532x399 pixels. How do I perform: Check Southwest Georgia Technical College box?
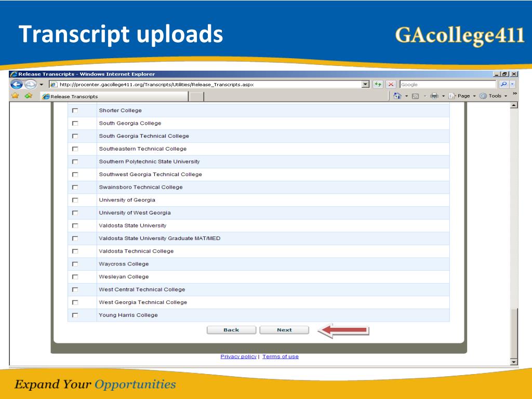tap(75, 175)
